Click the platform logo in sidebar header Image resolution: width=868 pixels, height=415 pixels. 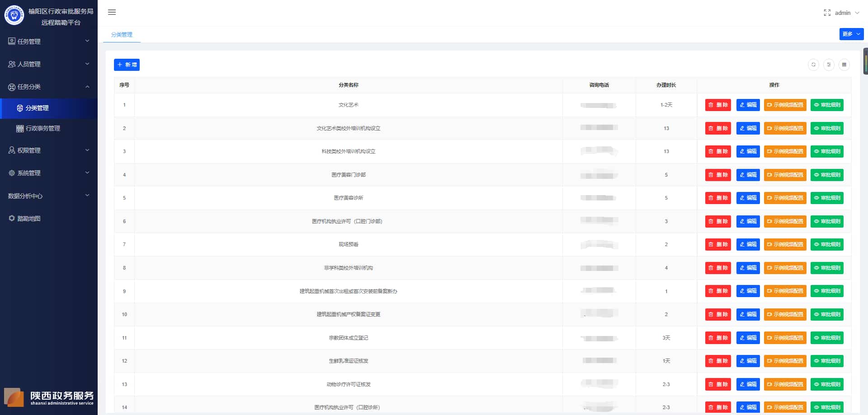click(14, 16)
